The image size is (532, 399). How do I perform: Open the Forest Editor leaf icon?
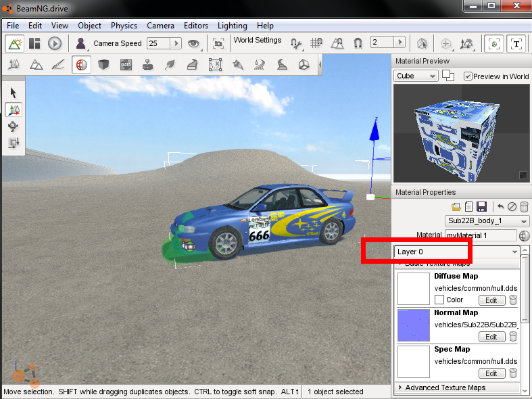click(x=170, y=64)
